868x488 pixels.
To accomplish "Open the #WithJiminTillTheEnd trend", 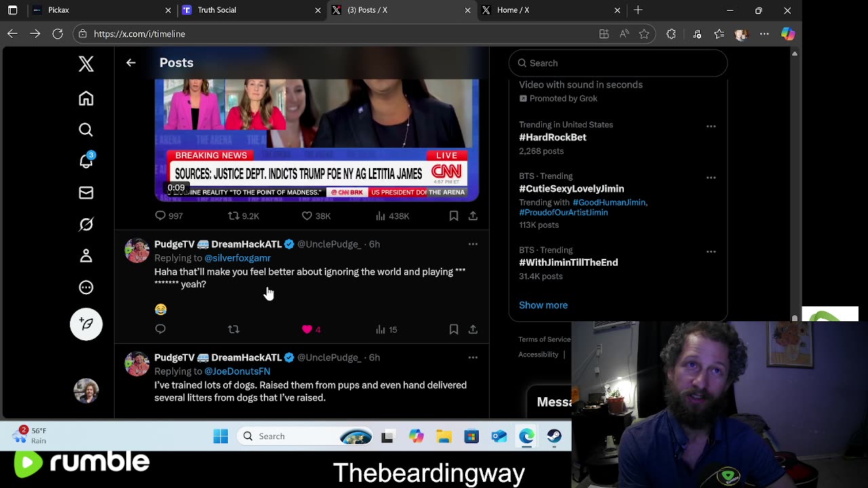I will click(568, 262).
